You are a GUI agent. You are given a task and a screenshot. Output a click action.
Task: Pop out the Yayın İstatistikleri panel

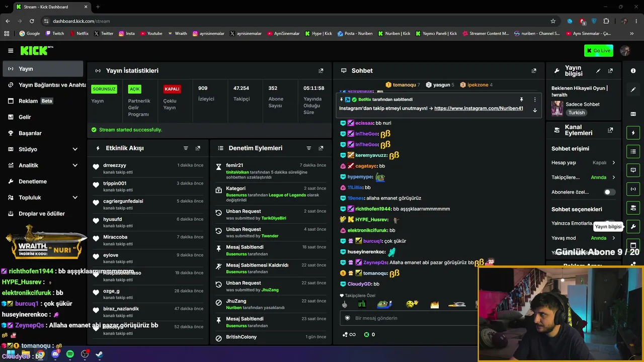(x=321, y=71)
